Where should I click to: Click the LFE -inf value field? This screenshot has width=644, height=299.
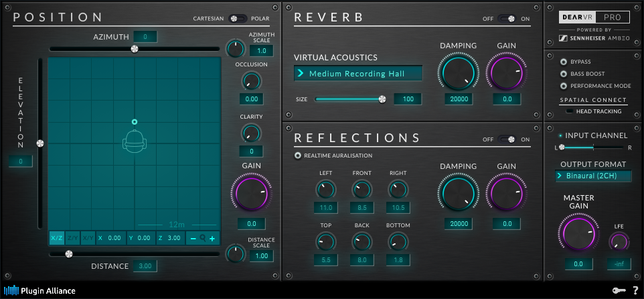click(619, 264)
